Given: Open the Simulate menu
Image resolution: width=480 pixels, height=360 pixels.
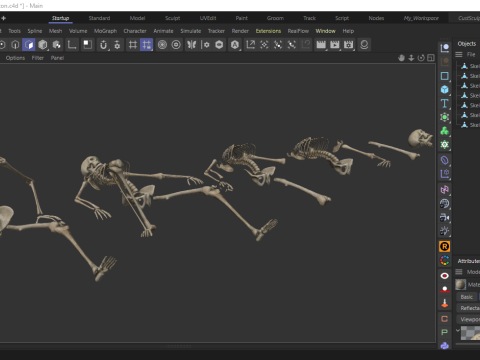Looking at the screenshot, I should tap(191, 31).
